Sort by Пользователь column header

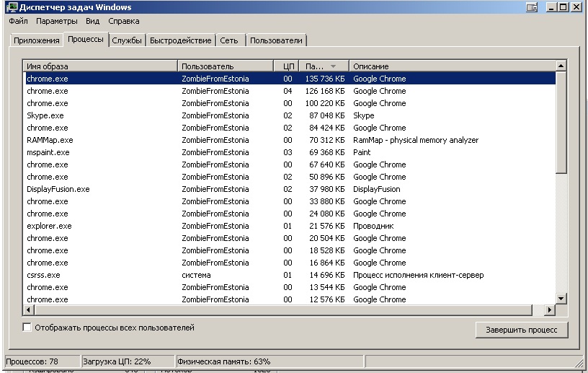coord(226,66)
